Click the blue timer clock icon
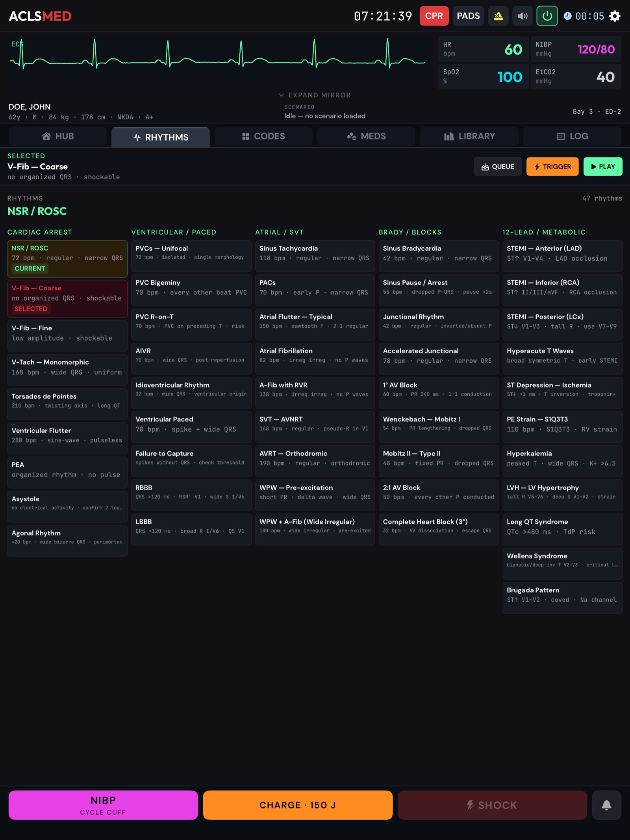This screenshot has width=630, height=840. point(567,16)
